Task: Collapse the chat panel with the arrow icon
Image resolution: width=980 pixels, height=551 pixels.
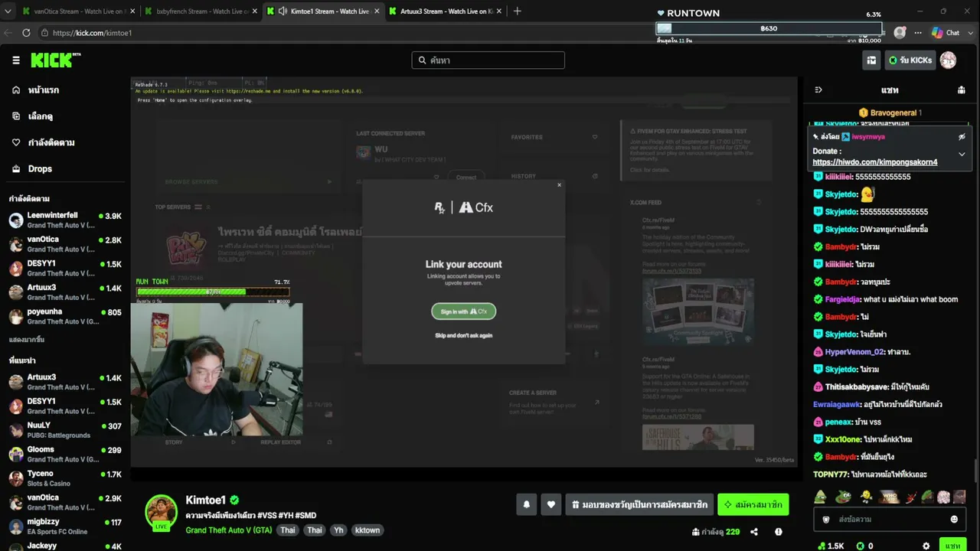Action: 818,90
